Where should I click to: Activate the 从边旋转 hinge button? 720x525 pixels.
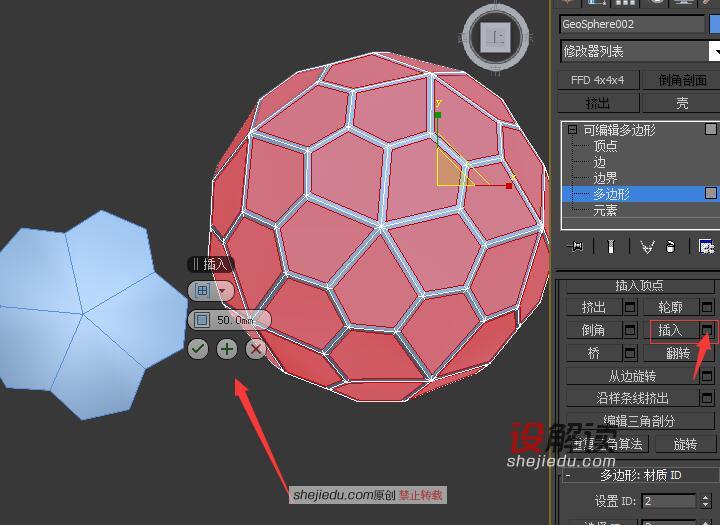tap(632, 376)
